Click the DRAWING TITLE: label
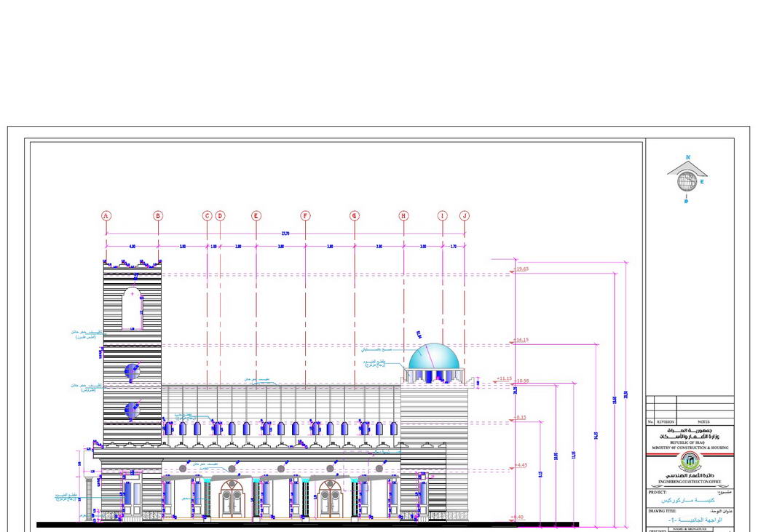The height and width of the screenshot is (532, 758). 662,511
